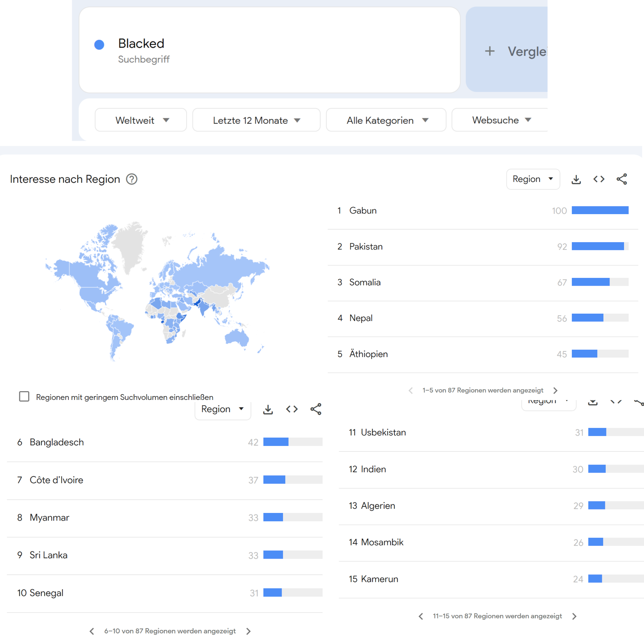Select Kamerun row
Image resolution: width=644 pixels, height=644 pixels.
pyautogui.click(x=491, y=579)
